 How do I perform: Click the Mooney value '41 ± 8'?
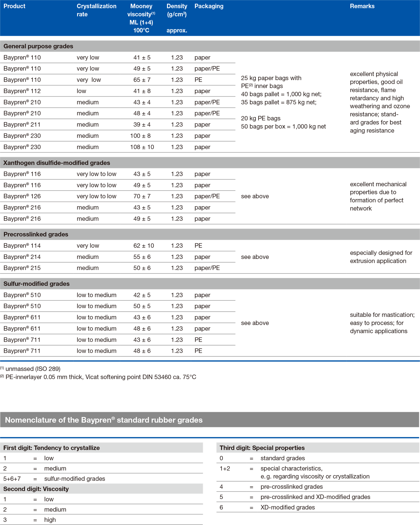point(142,91)
